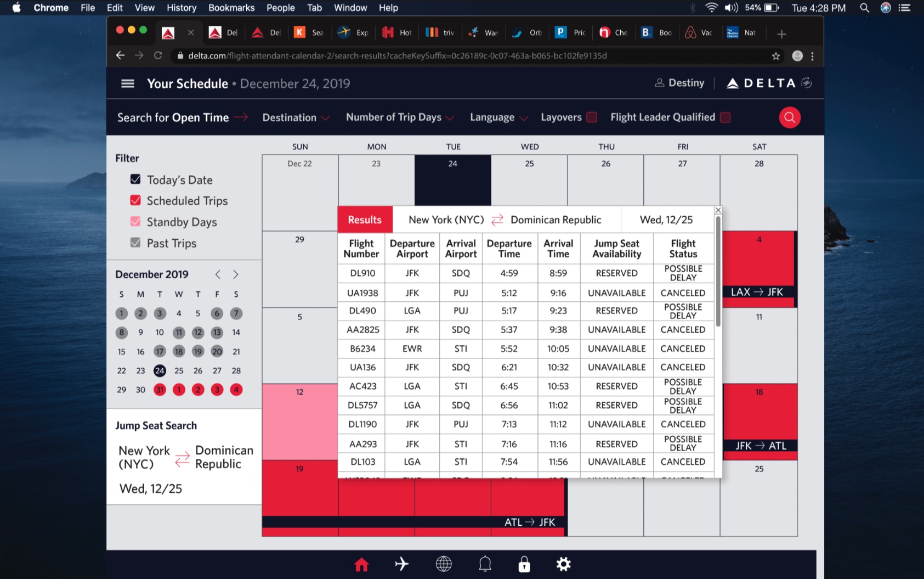This screenshot has width=924, height=579.
Task: Uncheck the Standby Days filter
Action: click(x=135, y=222)
